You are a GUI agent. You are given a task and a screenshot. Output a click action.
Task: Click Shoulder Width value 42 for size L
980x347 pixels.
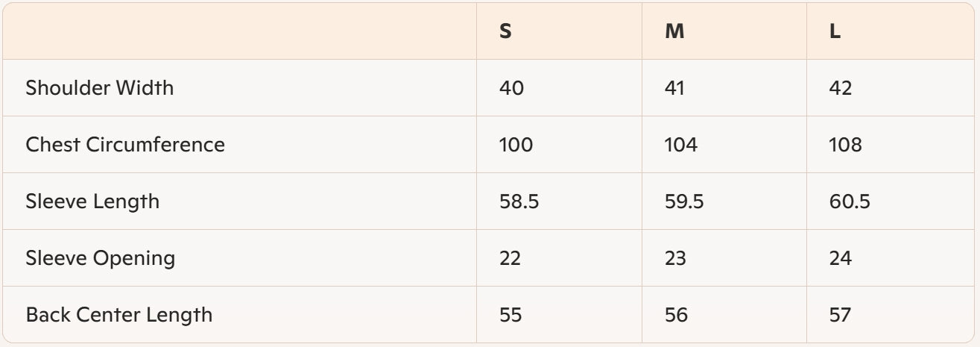tap(841, 88)
